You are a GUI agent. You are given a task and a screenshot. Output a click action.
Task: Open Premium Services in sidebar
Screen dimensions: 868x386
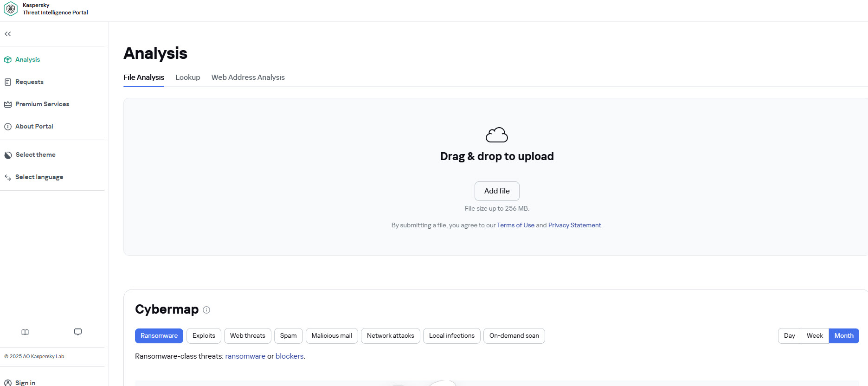click(42, 104)
